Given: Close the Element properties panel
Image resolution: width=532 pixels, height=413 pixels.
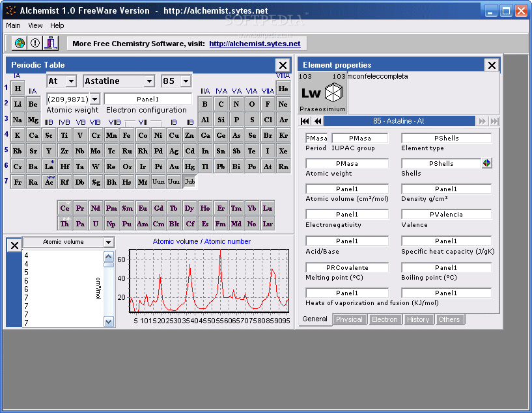Looking at the screenshot, I should 492,65.
